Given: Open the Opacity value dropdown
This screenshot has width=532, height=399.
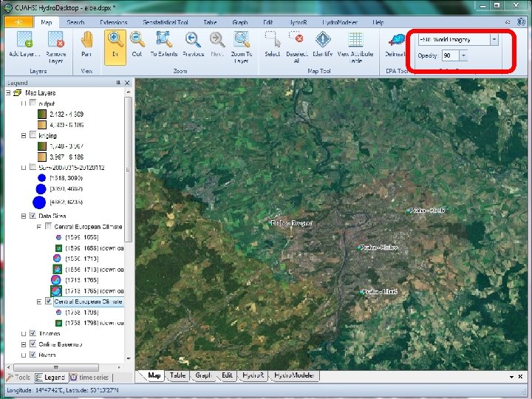Looking at the screenshot, I should [463, 55].
